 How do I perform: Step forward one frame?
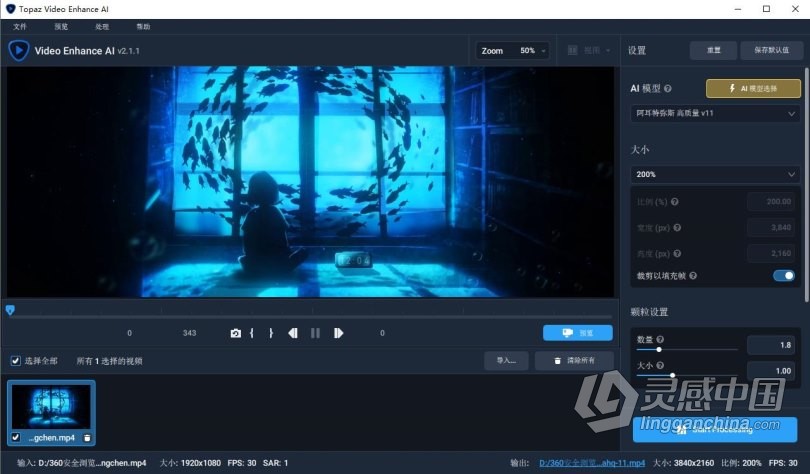[x=338, y=333]
